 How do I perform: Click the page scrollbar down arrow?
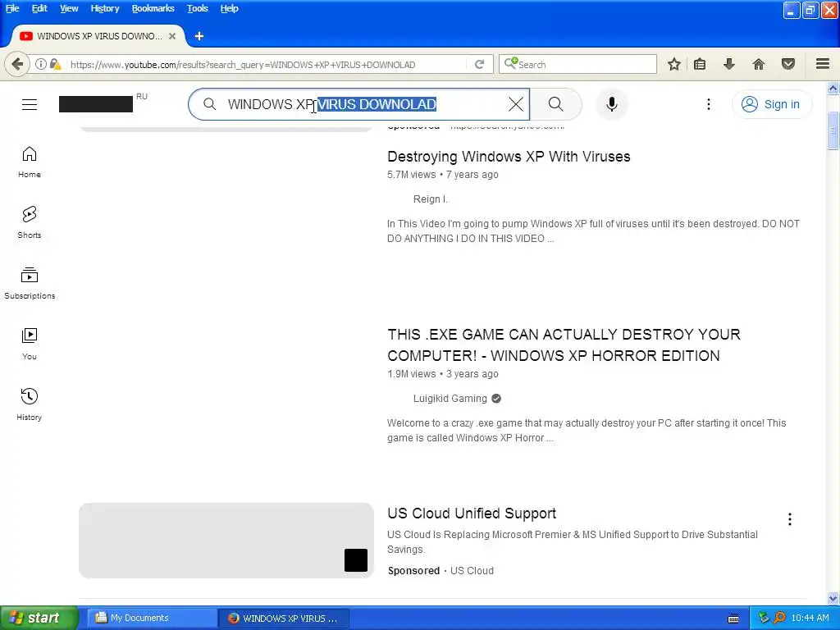pyautogui.click(x=833, y=598)
